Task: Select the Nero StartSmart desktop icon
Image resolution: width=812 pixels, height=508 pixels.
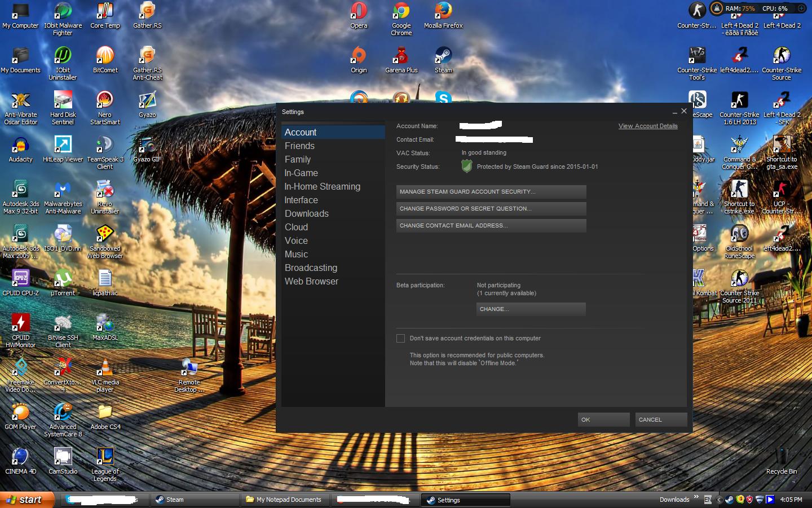Action: click(x=105, y=108)
